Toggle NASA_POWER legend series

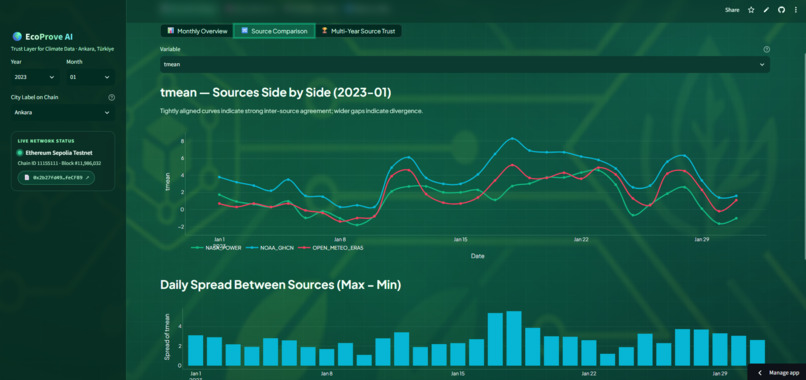pos(216,248)
